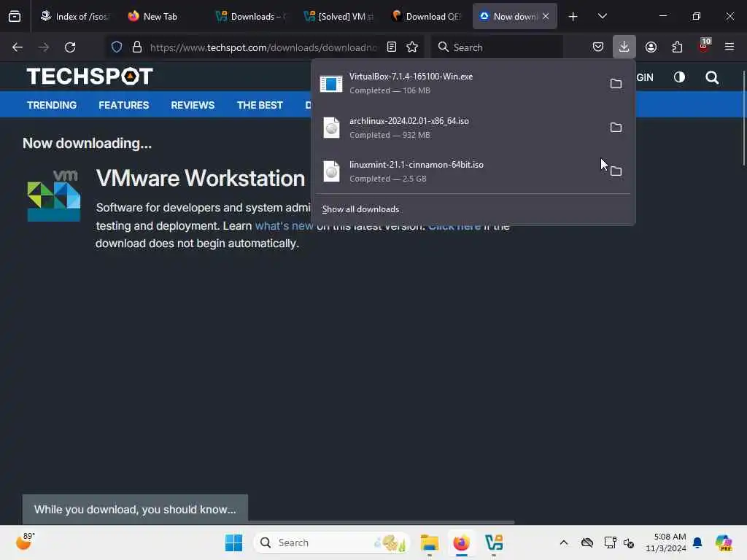Open VMware taskbar icon
The image size is (747, 560).
tap(494, 542)
